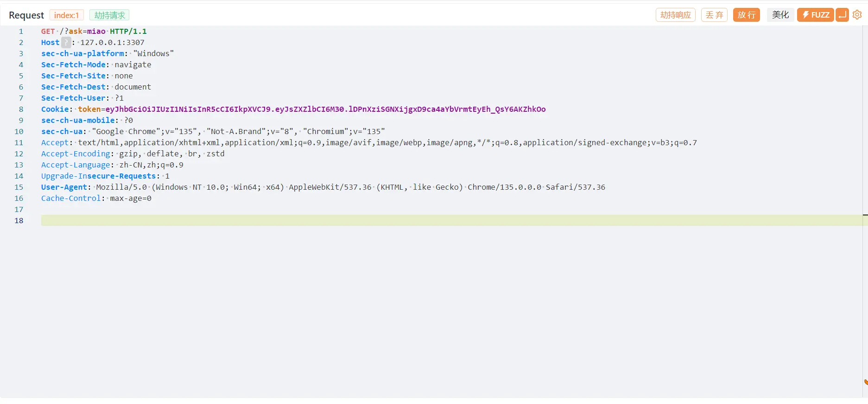Click the Sec-Fetch-Mode value navigate

(x=133, y=64)
